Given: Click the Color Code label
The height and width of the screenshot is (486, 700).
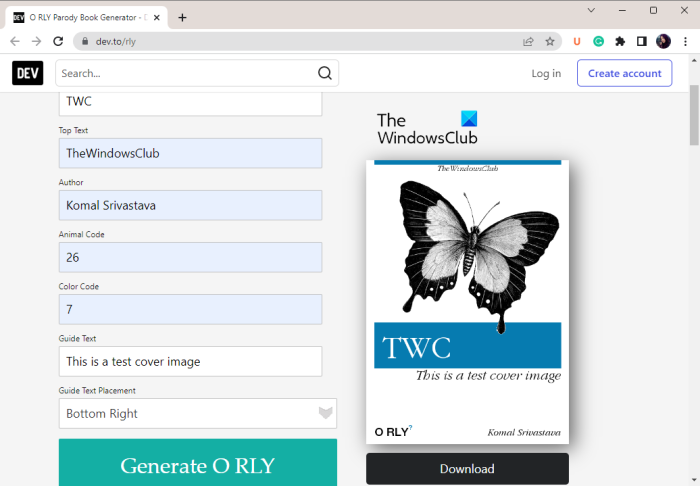Looking at the screenshot, I should point(79,287).
